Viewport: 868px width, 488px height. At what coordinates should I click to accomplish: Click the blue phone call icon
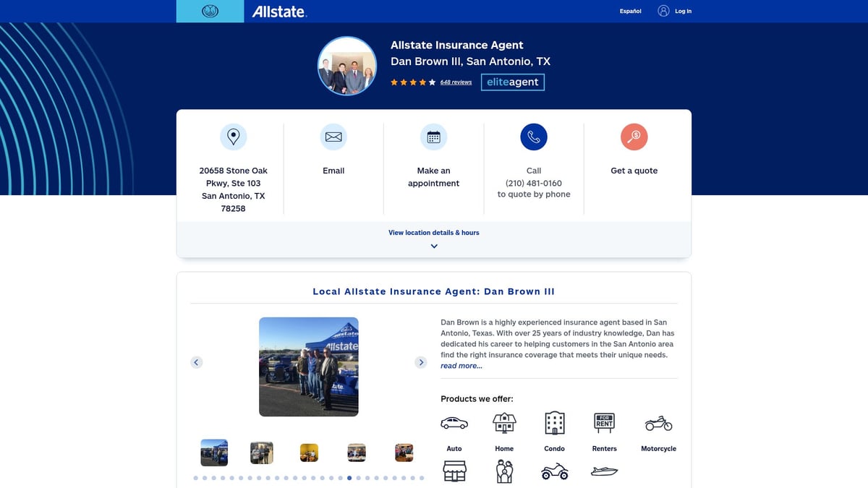[x=533, y=136]
